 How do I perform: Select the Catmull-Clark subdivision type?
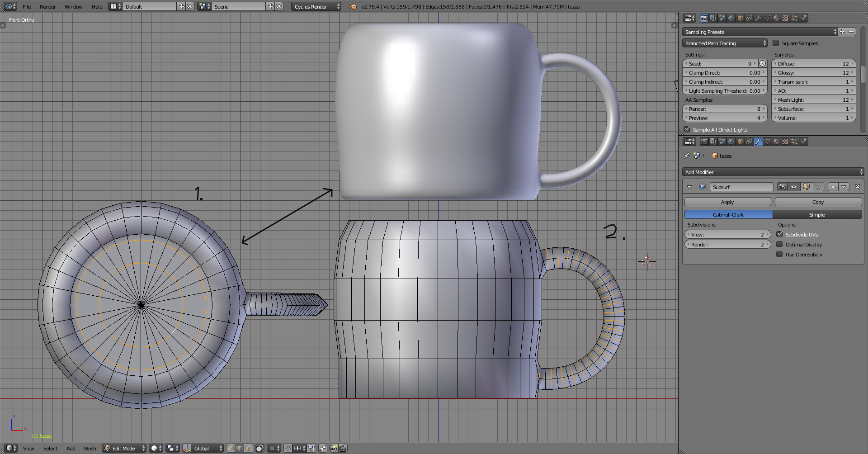728,214
